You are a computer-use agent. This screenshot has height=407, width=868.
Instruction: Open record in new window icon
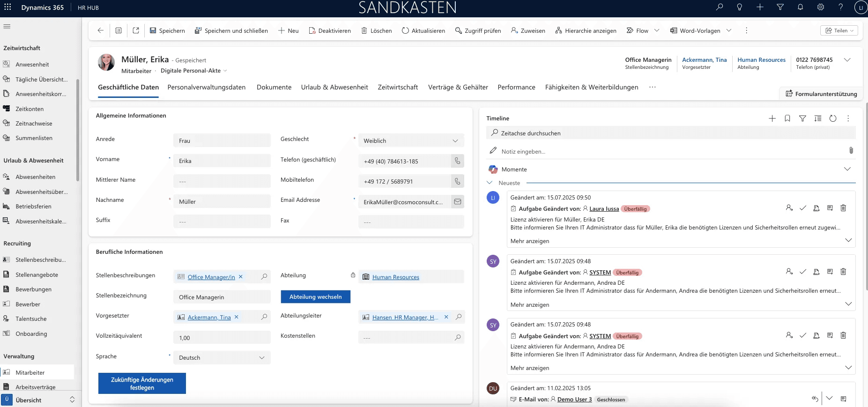pyautogui.click(x=136, y=30)
